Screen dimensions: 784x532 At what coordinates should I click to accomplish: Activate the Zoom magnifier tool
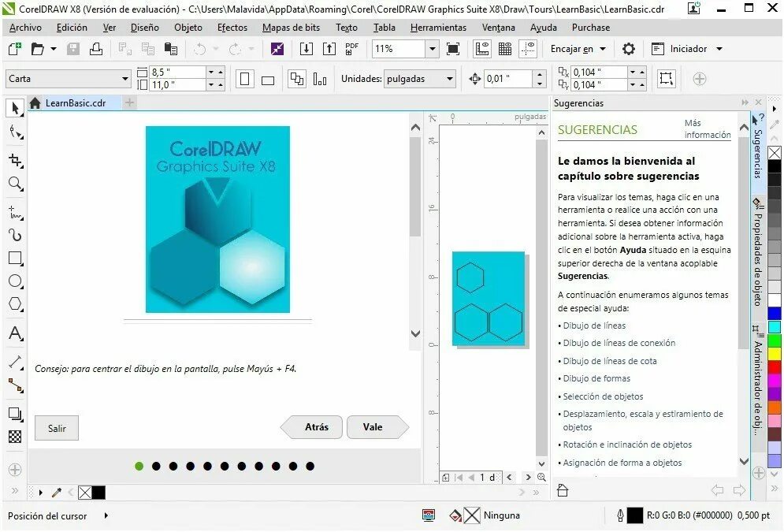(16, 184)
